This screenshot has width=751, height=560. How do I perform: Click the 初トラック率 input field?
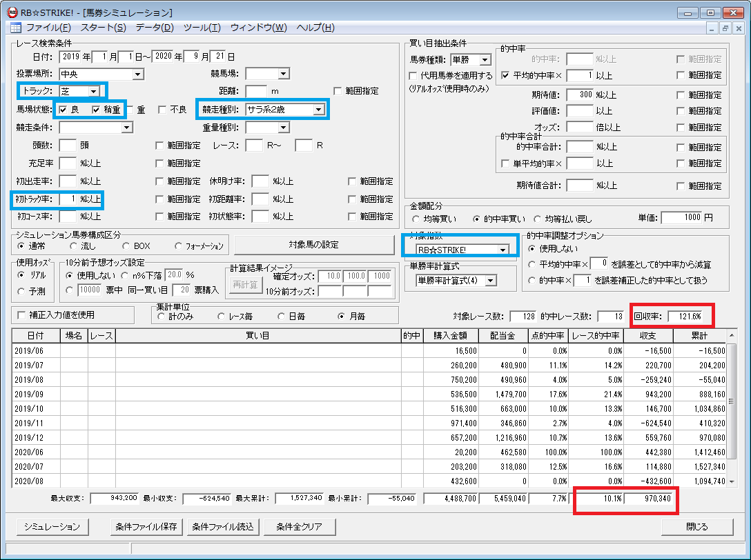tap(68, 199)
